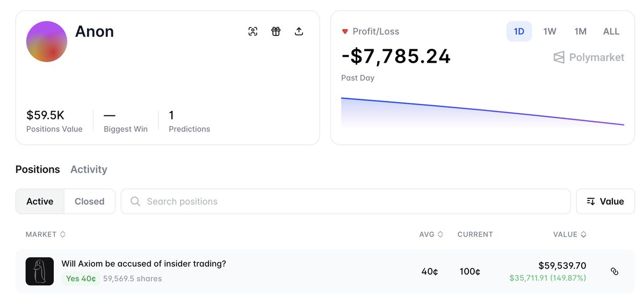Screen dimensions: 644x303
Task: Click the Polymarket logo
Action: [589, 57]
